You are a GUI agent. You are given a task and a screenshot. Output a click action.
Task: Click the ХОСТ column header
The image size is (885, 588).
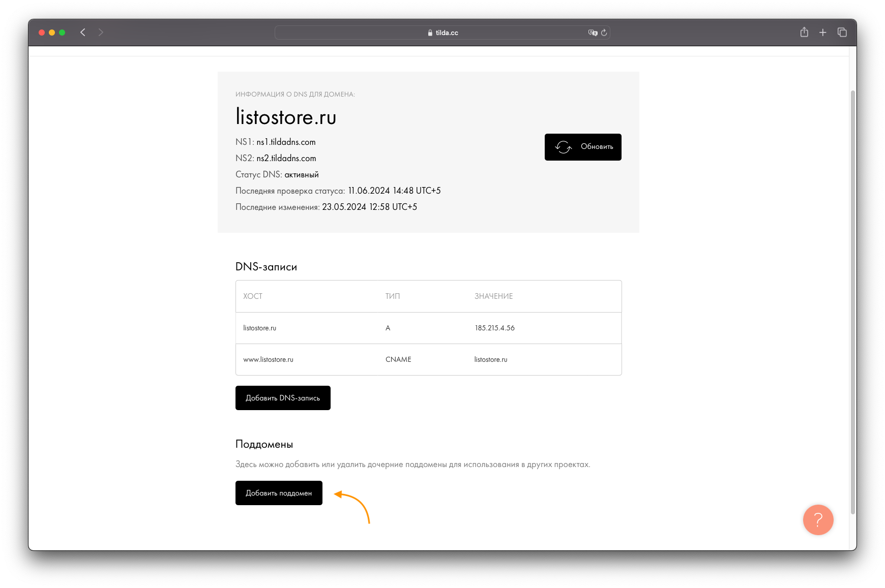click(x=253, y=296)
